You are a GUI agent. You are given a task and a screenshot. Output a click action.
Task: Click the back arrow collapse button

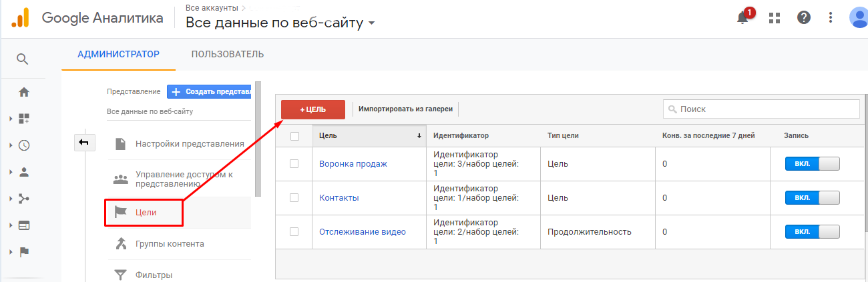(85, 142)
